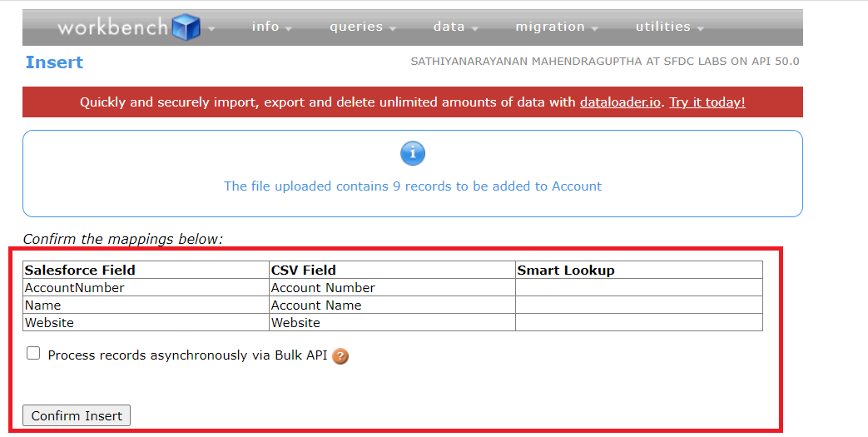Expand the data menu arrow
The height and width of the screenshot is (437, 868).
(x=475, y=29)
